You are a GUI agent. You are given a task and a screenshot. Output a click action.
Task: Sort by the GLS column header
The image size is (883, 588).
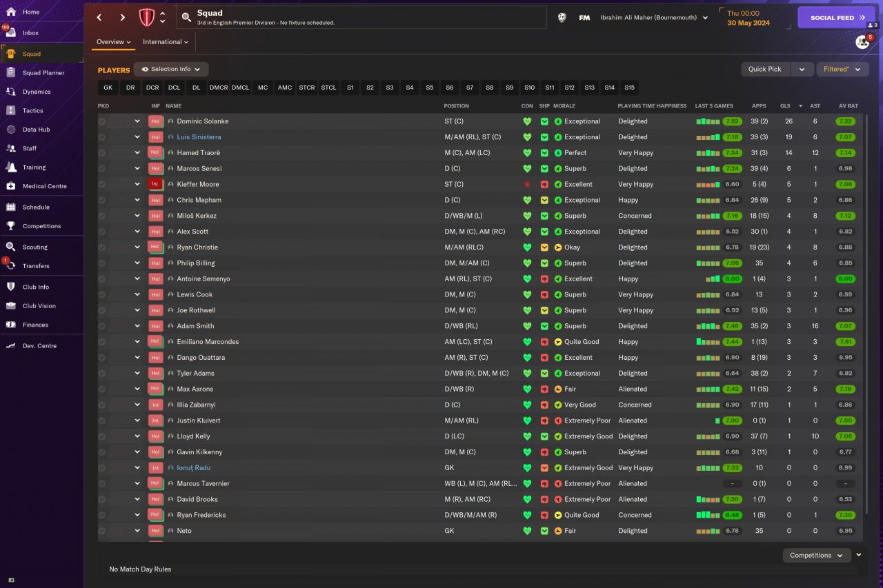pyautogui.click(x=785, y=106)
